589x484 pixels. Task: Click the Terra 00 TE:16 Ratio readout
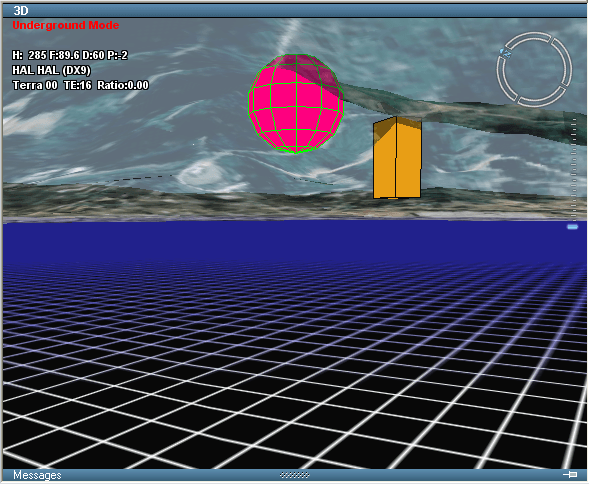80,85
